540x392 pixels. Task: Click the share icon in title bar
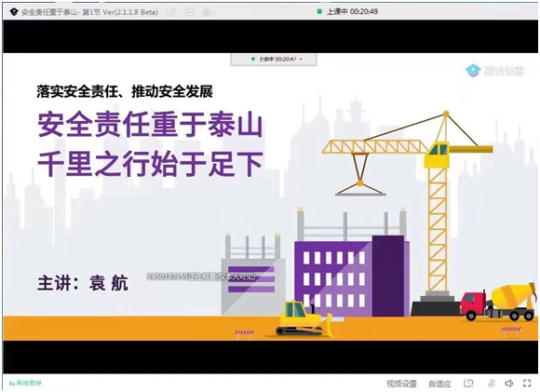click(189, 12)
